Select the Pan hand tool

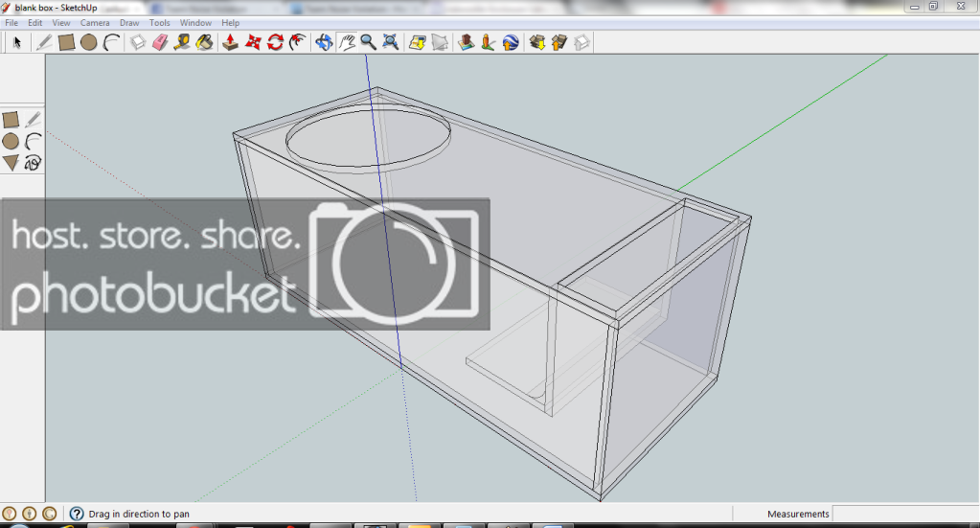[x=346, y=42]
